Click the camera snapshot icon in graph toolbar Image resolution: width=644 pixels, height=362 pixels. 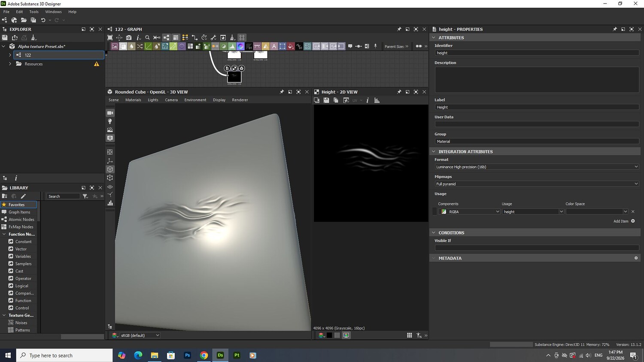pos(129,38)
